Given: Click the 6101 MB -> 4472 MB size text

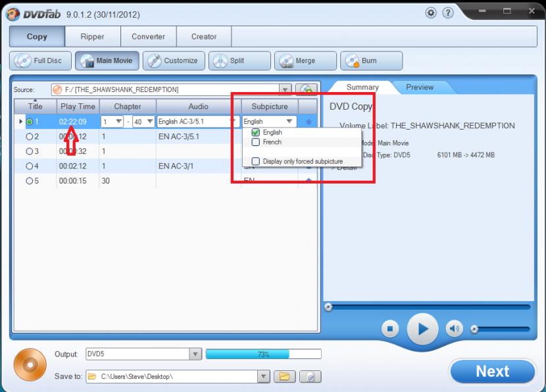Looking at the screenshot, I should (x=466, y=155).
